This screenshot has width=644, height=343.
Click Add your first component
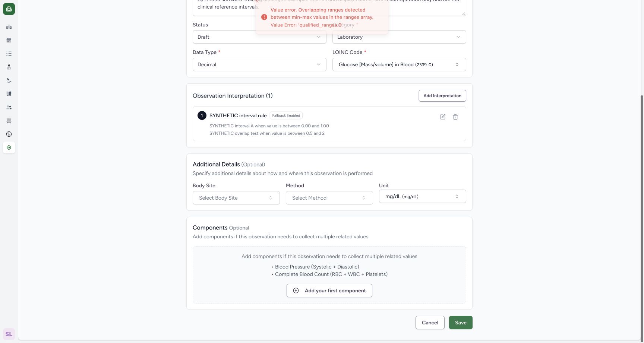click(329, 290)
